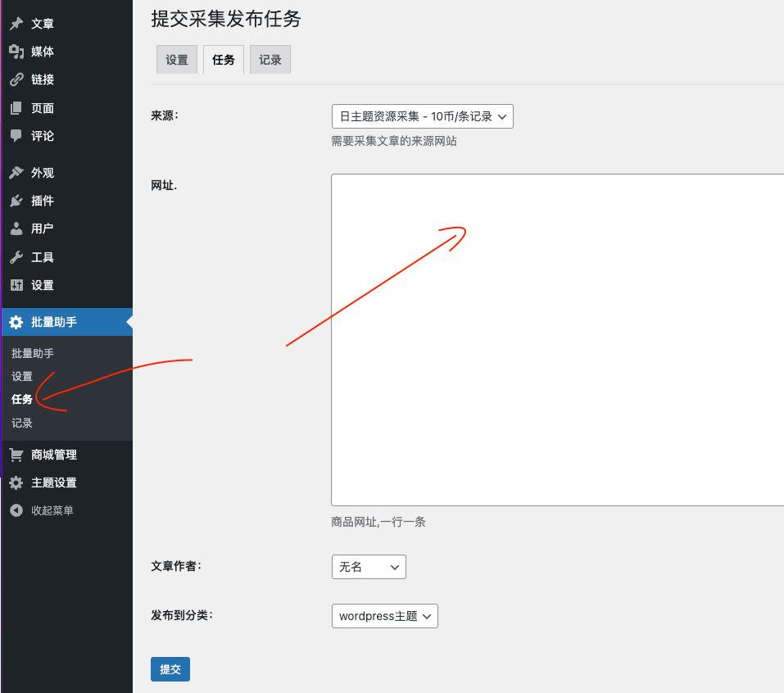784x693 pixels.
Task: Click the speech bubble icon beside 评论
Action: tap(16, 136)
